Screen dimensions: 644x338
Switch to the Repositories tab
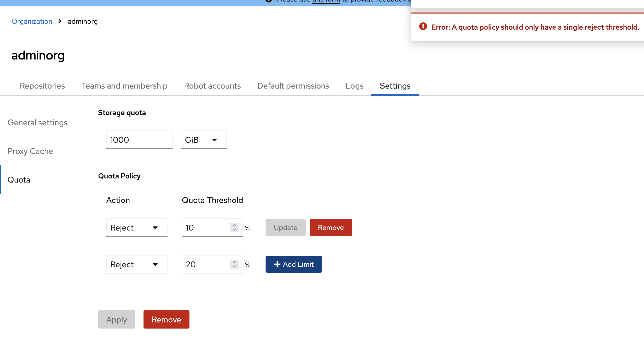(x=42, y=86)
